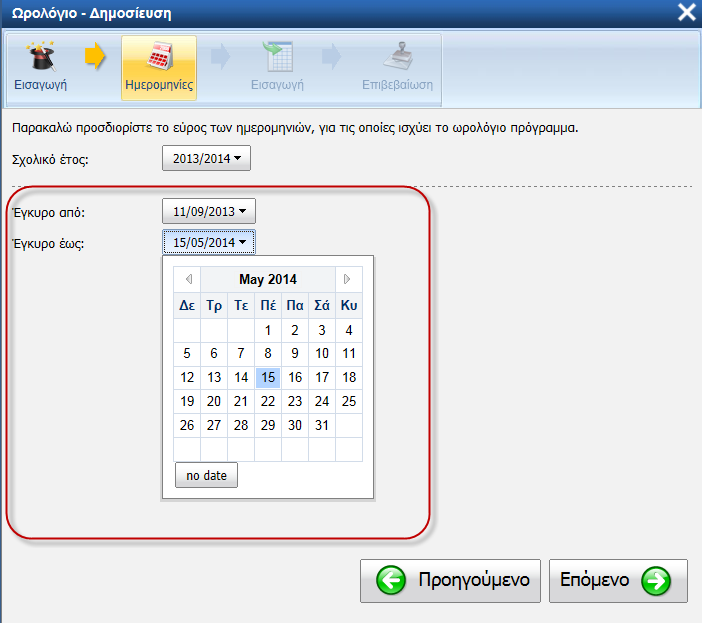
Task: Go to next month in calendar
Action: (x=347, y=279)
